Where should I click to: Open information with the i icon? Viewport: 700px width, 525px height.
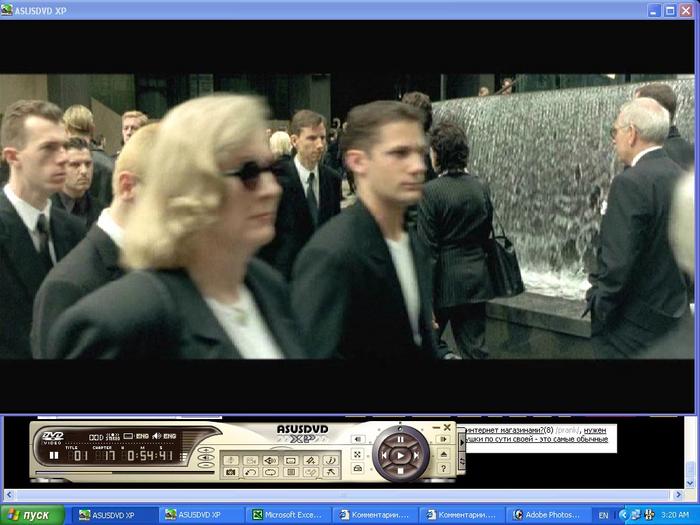(x=331, y=460)
